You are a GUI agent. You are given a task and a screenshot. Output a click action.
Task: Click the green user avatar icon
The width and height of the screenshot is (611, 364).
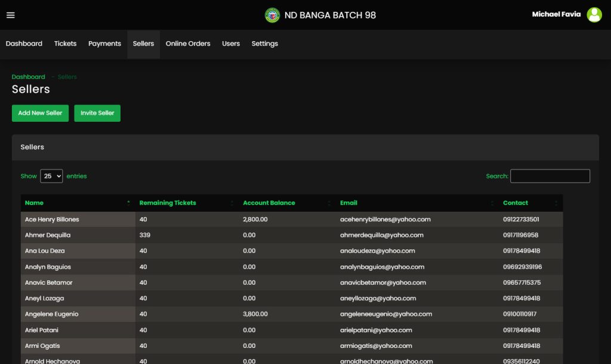(594, 15)
